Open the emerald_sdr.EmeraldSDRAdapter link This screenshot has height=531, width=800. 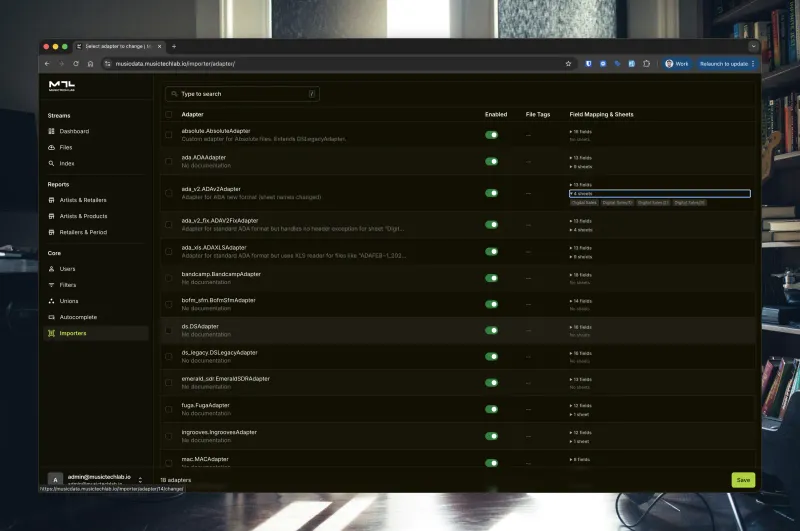[226, 378]
